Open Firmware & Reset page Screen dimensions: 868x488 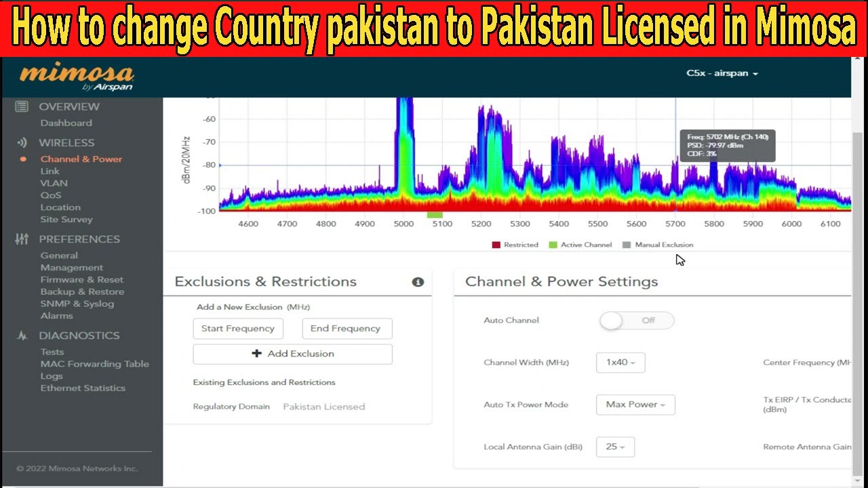pyautogui.click(x=82, y=280)
